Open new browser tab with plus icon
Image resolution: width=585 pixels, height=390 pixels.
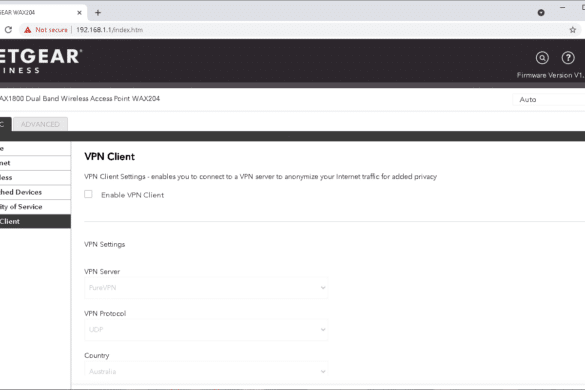(x=98, y=13)
